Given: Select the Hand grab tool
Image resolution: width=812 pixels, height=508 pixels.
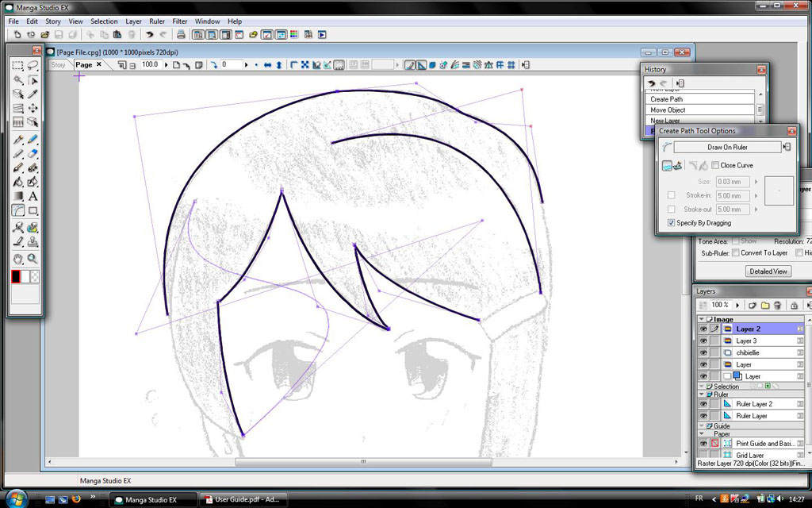Looking at the screenshot, I should click(x=18, y=259).
